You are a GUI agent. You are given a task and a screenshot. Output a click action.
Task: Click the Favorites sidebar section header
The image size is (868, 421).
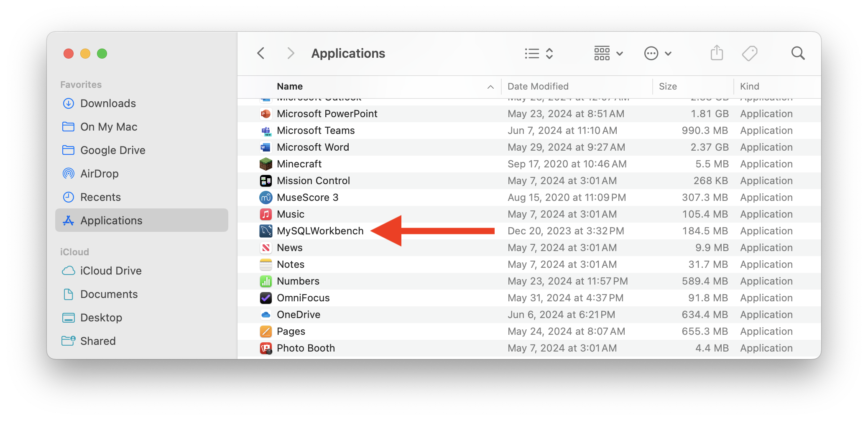[x=81, y=85]
